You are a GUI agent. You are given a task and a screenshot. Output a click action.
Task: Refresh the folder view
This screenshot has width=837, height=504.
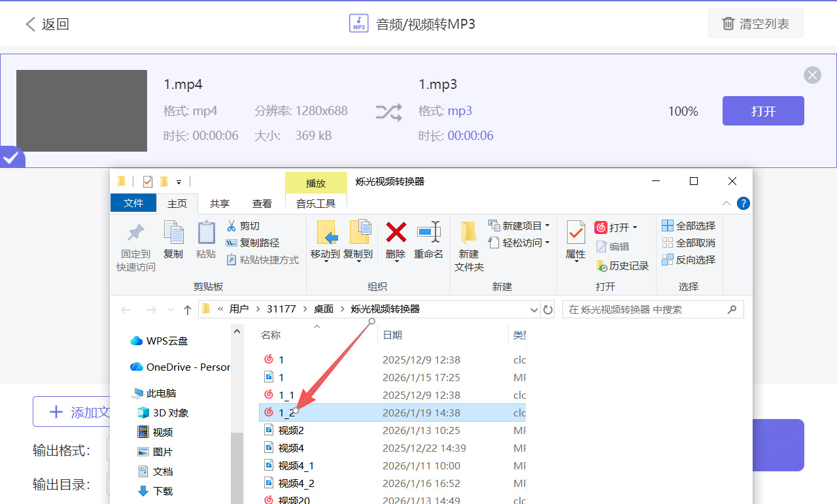point(548,309)
